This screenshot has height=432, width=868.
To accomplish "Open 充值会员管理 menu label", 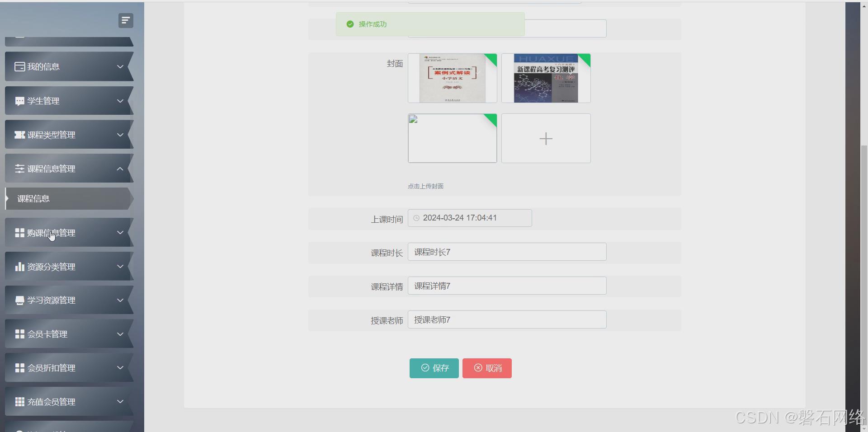I will click(51, 402).
